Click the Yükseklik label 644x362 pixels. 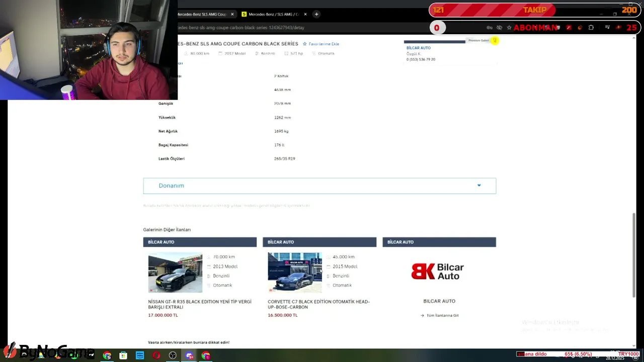pos(167,117)
